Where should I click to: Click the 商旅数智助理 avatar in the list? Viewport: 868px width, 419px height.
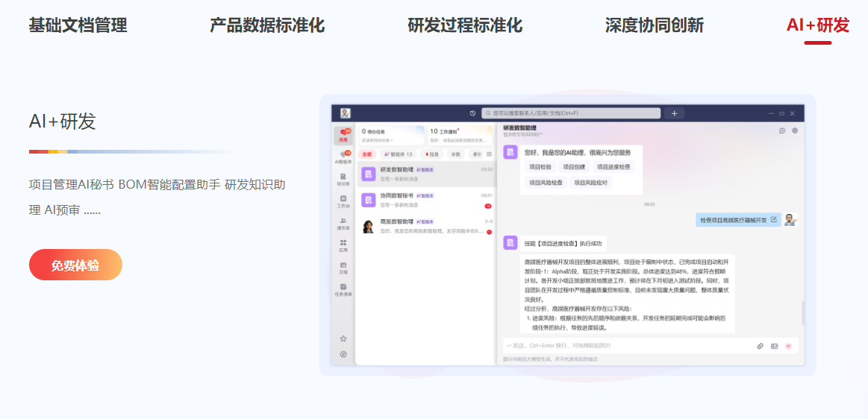point(369,226)
